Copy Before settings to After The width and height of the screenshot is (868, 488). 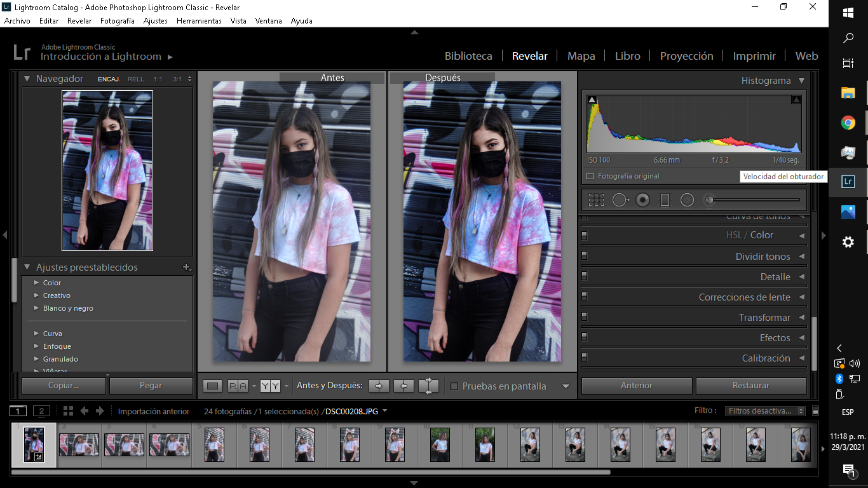pyautogui.click(x=379, y=386)
